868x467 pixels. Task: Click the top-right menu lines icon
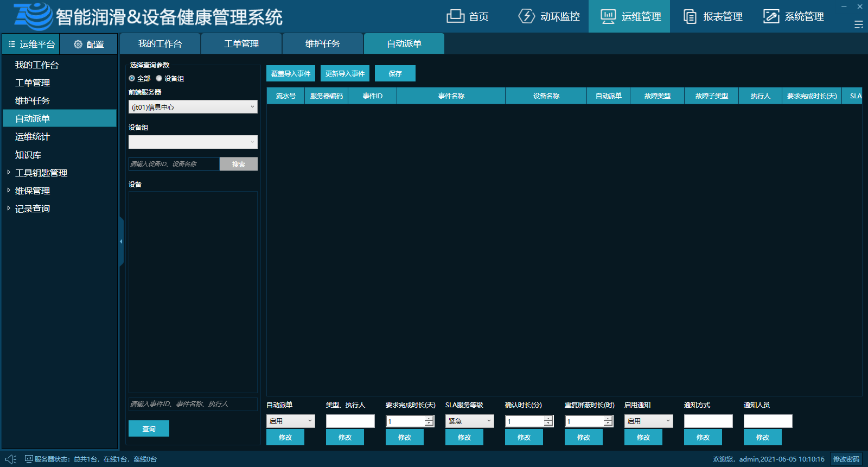click(x=858, y=24)
